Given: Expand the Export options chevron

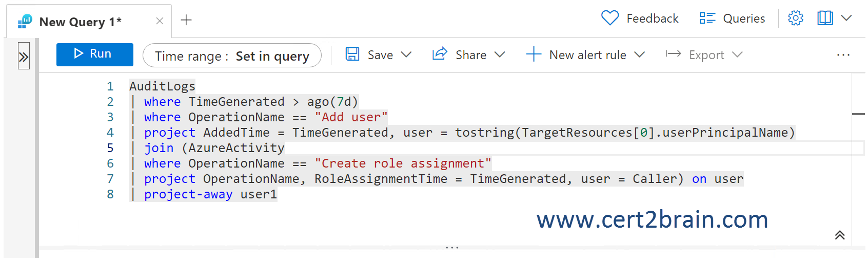Looking at the screenshot, I should (x=737, y=54).
